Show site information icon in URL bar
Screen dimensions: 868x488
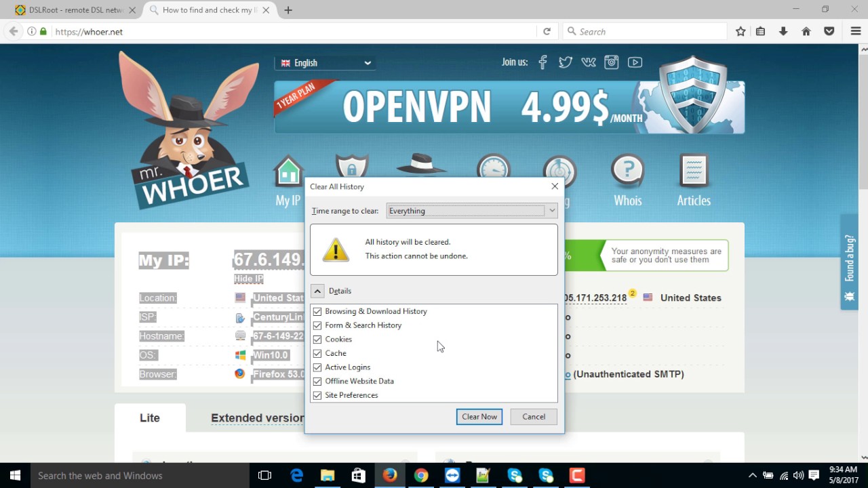[32, 31]
